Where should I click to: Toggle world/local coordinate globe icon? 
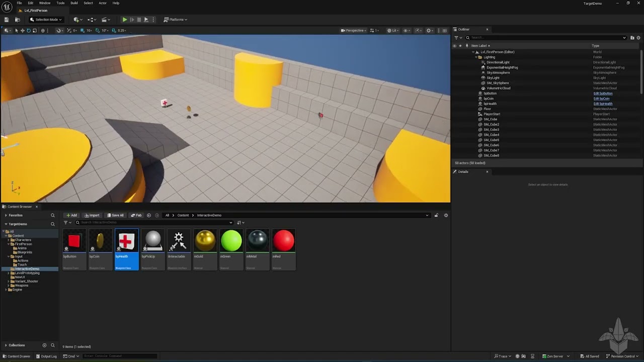coord(43,30)
